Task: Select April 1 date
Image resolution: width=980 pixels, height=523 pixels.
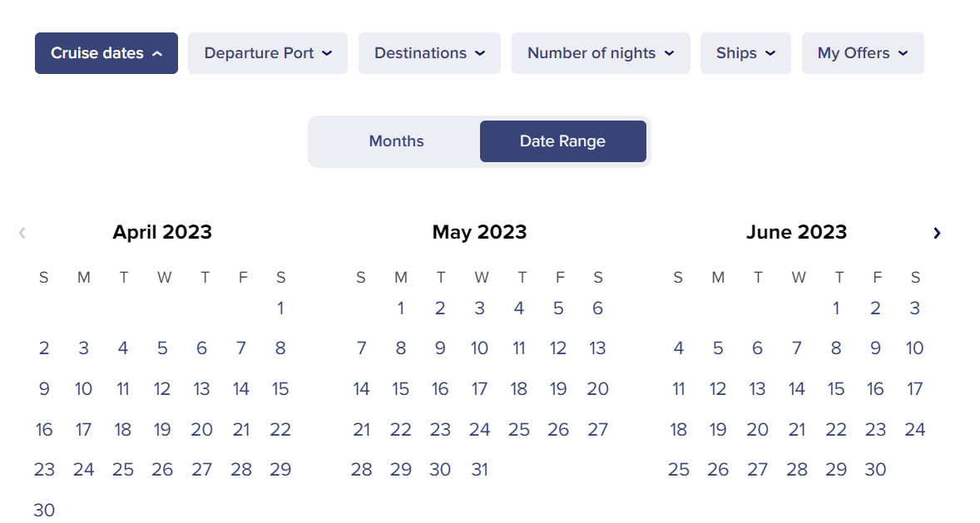Action: pyautogui.click(x=280, y=308)
